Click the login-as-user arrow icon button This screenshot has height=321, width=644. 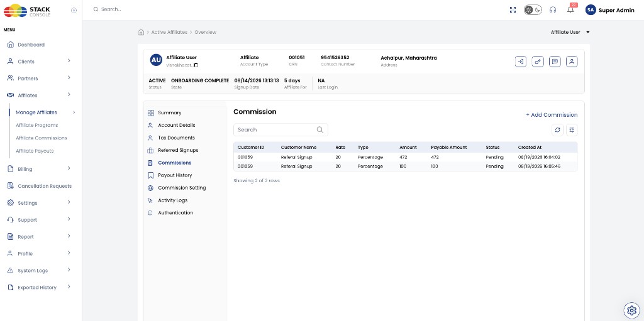pos(520,62)
